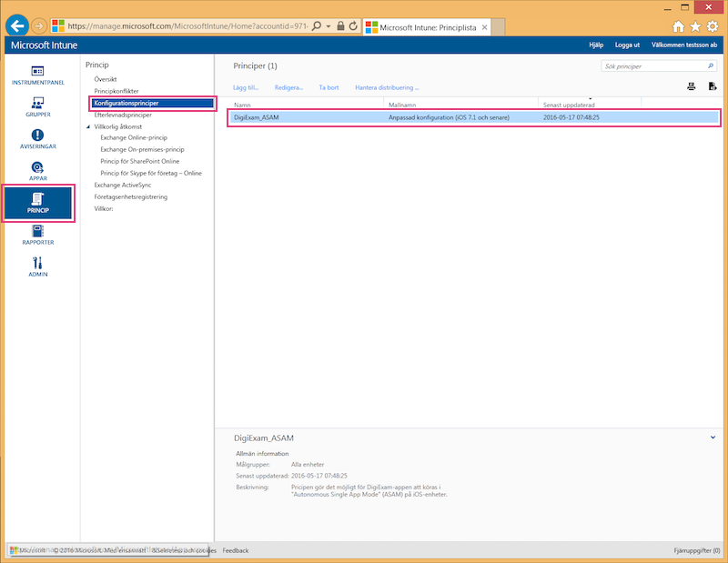Click Hantera distribuering link

pyautogui.click(x=387, y=87)
